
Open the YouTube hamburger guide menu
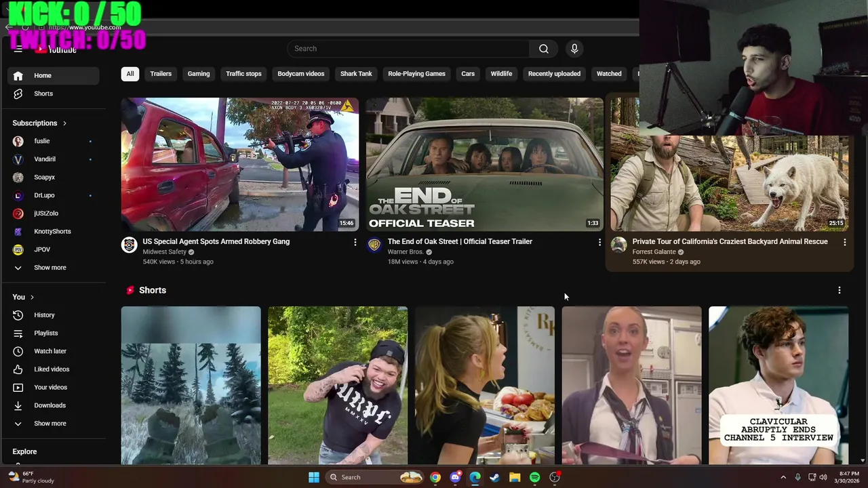[18, 49]
